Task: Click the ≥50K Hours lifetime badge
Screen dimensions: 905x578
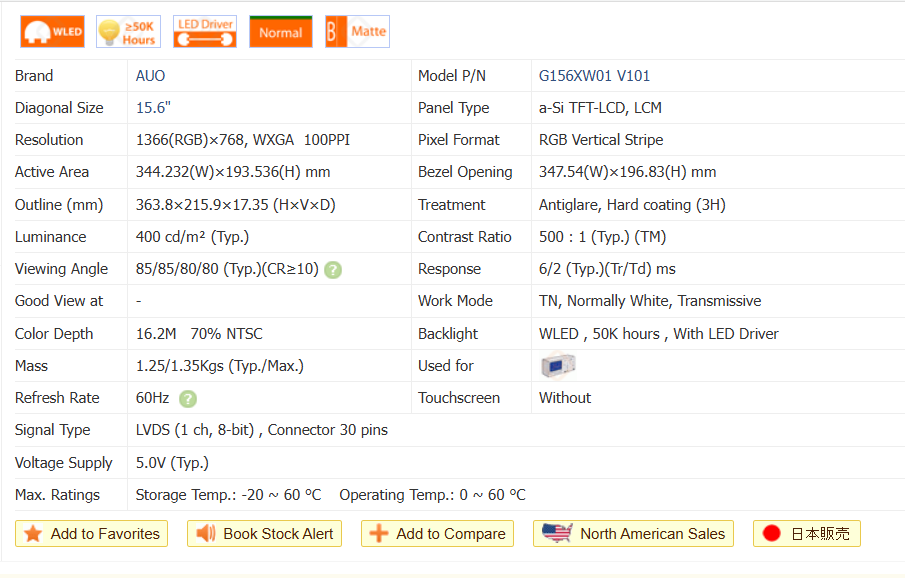Action: click(x=128, y=32)
